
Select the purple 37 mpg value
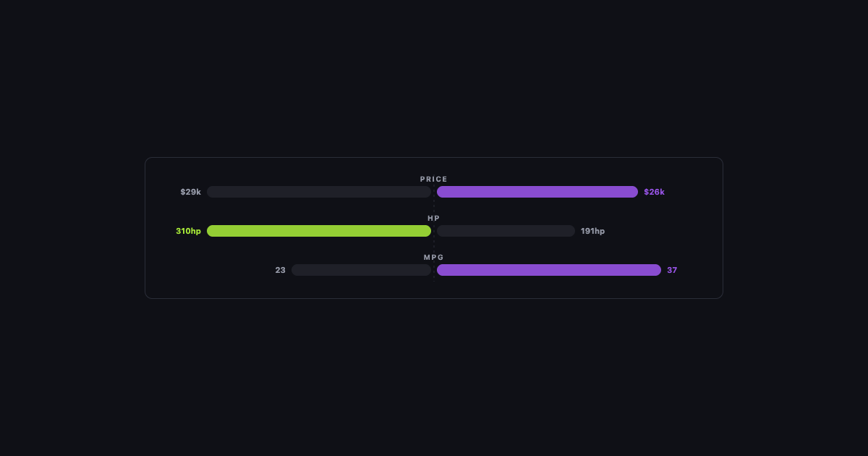(672, 270)
